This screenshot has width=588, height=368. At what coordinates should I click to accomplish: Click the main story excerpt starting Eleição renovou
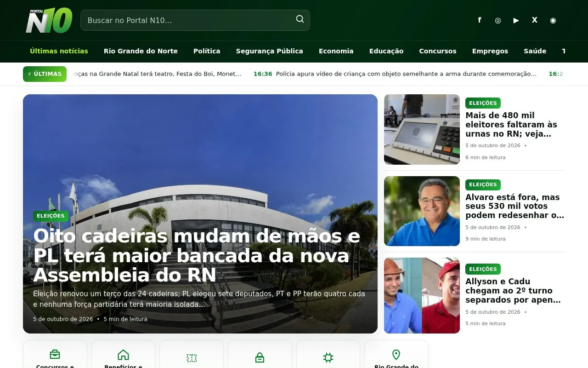tap(199, 299)
